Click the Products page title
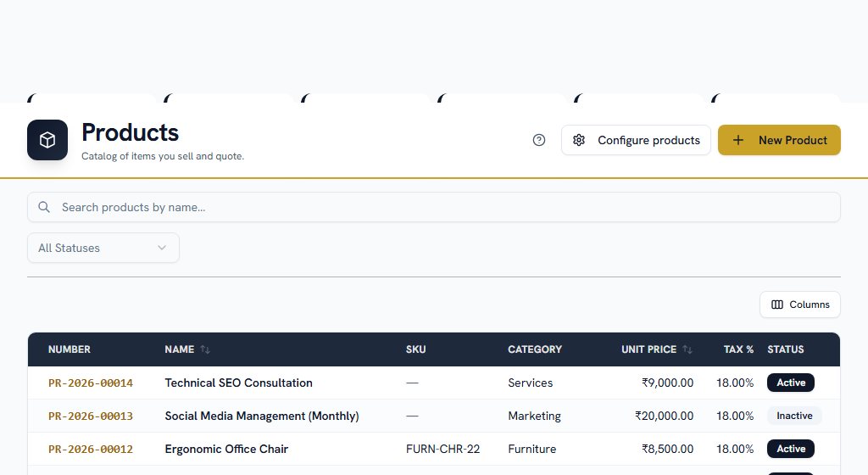Image resolution: width=868 pixels, height=475 pixels. coord(130,133)
